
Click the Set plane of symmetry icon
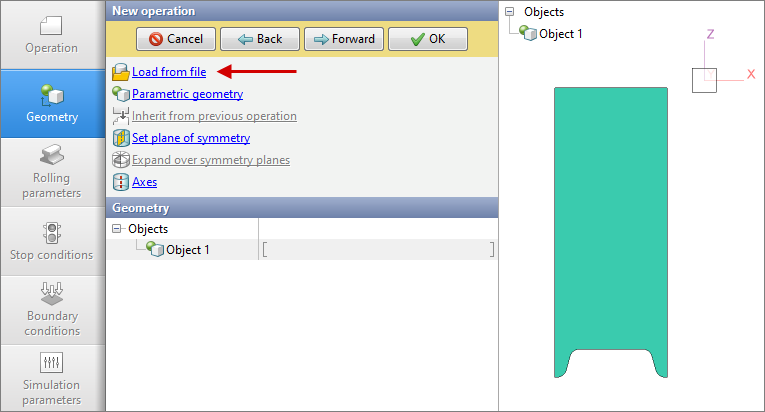click(x=121, y=138)
